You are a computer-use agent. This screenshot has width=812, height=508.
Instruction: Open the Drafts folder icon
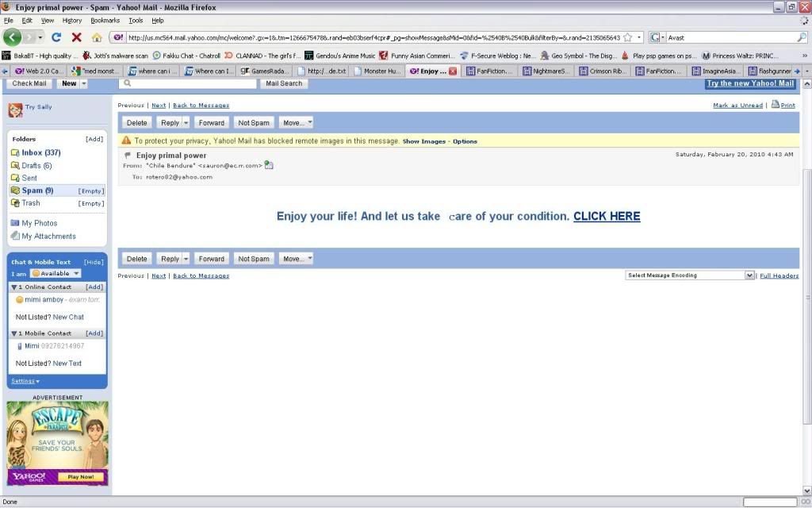15,166
